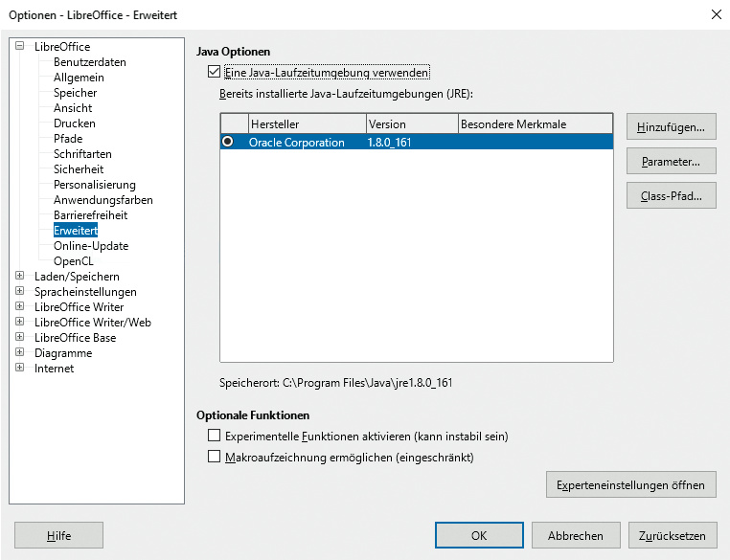Open the Speicher settings page
The width and height of the screenshot is (730, 560).
click(x=75, y=93)
